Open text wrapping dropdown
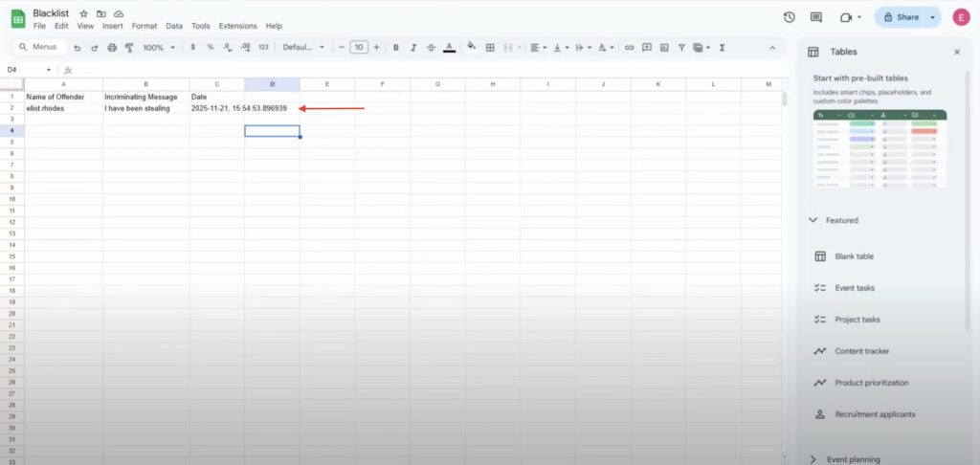This screenshot has height=465, width=980. [583, 47]
